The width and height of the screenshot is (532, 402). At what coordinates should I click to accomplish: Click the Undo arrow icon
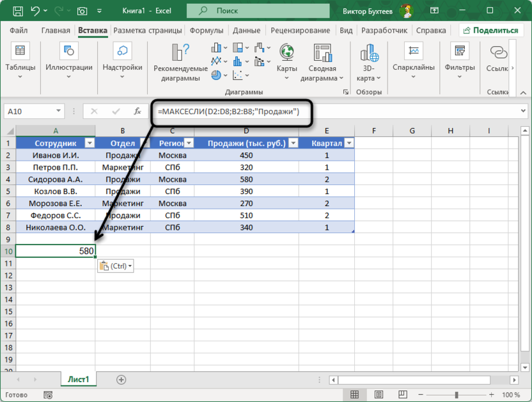(36, 11)
